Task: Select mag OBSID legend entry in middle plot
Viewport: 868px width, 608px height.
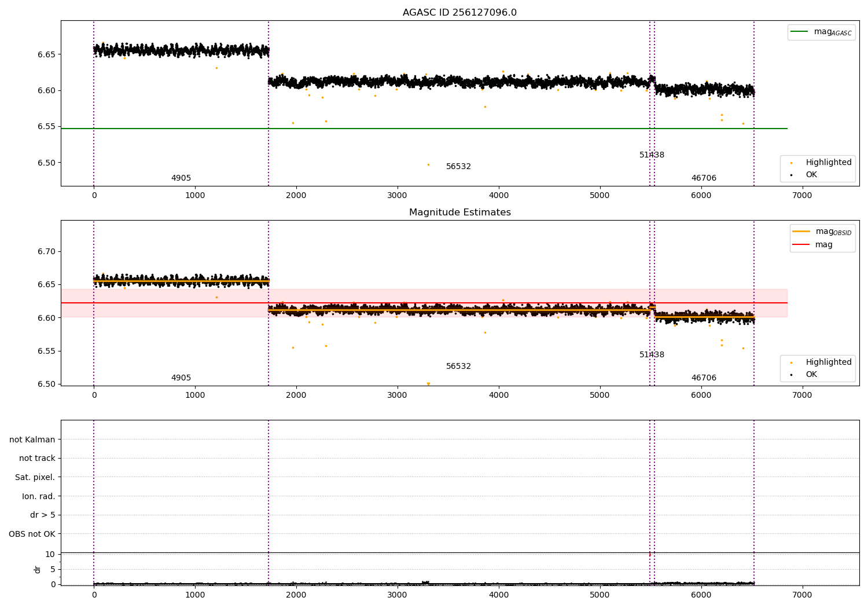Action: (822, 232)
